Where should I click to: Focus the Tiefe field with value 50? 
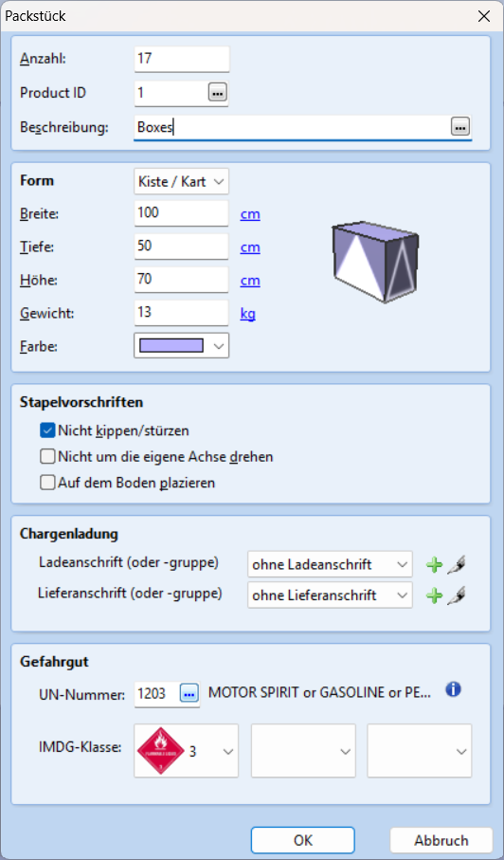(181, 247)
